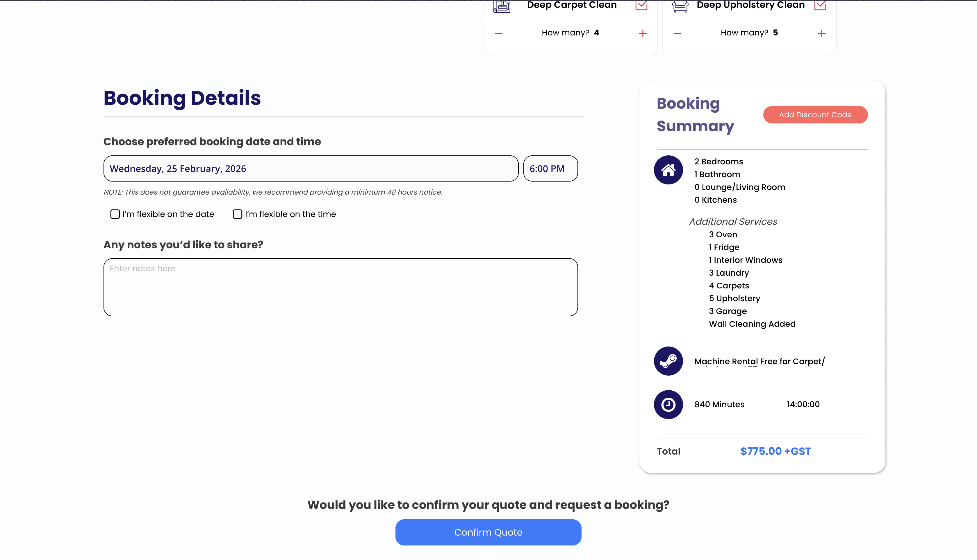Click the $775.00 +GST total amount

tap(775, 451)
